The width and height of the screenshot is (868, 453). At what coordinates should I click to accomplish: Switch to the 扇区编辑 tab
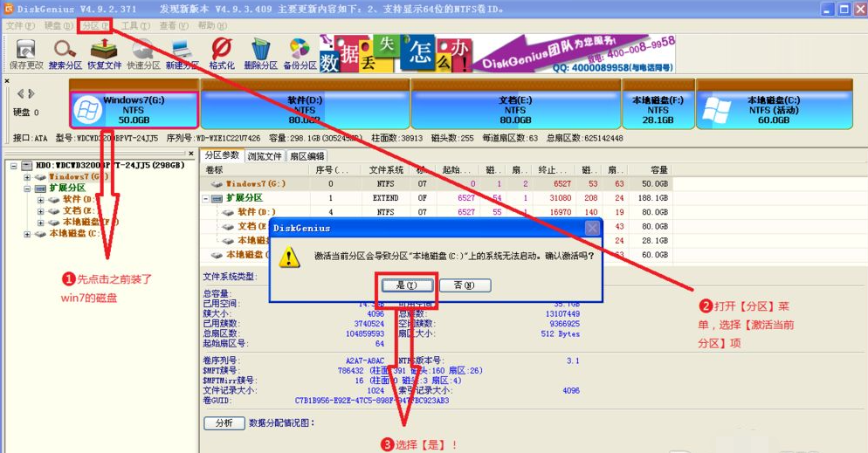(307, 156)
